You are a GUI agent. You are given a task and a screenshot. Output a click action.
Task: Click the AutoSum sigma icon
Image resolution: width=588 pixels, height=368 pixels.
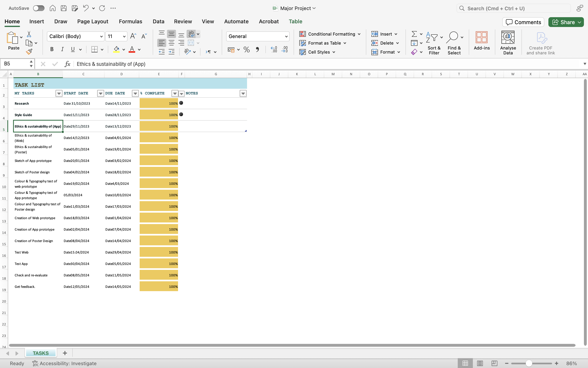coord(414,34)
